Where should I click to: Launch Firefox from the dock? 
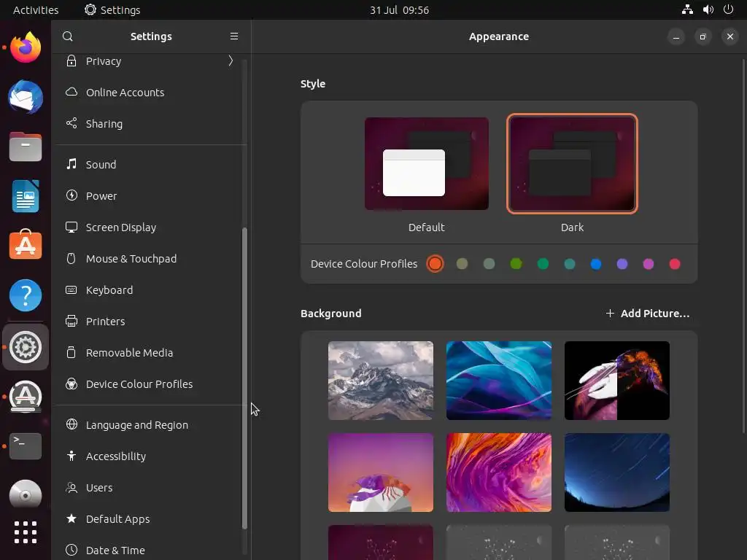click(x=26, y=47)
